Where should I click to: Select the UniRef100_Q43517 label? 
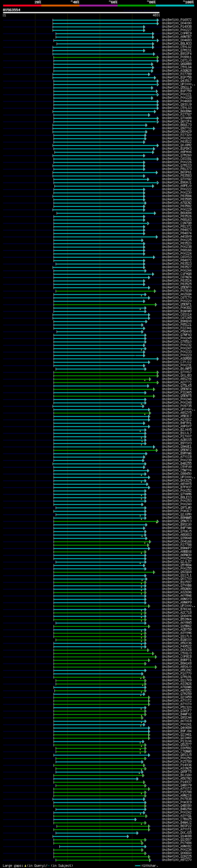click(176, 81)
